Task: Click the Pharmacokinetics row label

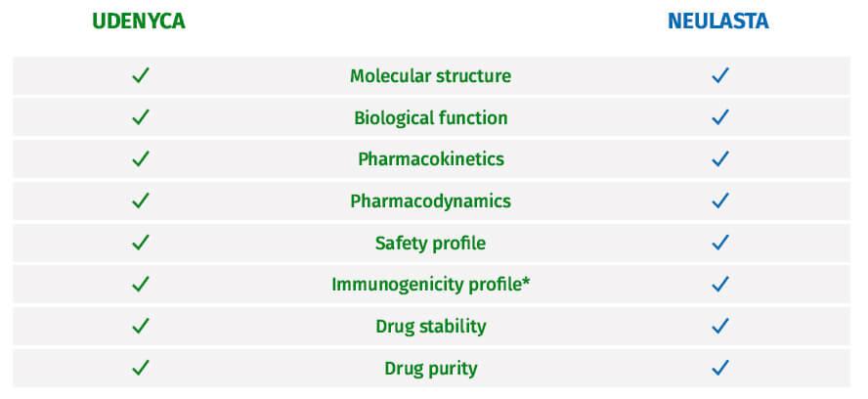Action: [x=430, y=158]
